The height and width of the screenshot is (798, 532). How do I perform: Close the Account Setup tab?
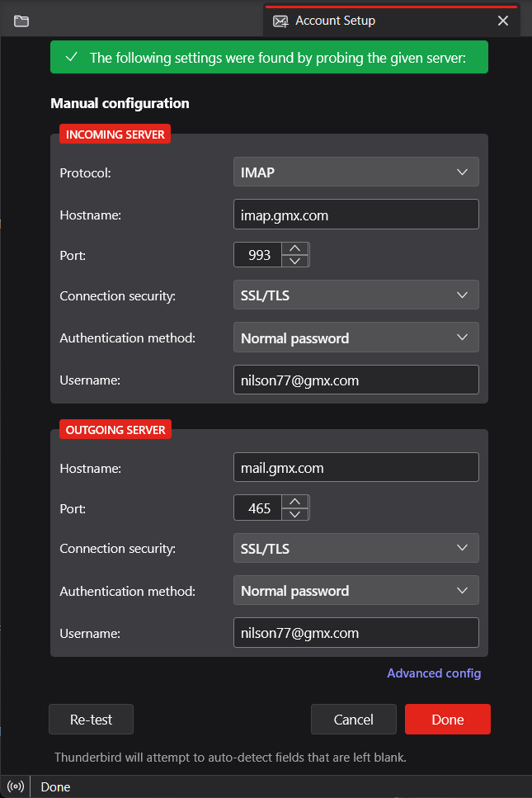click(x=503, y=21)
